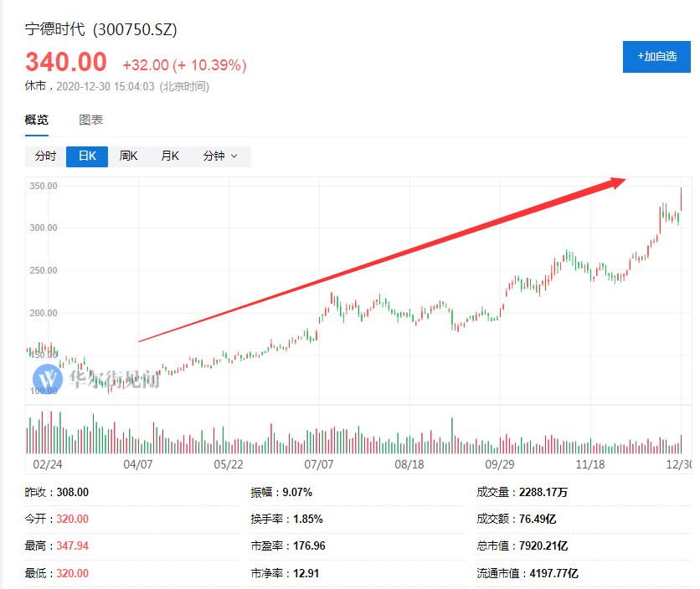Switch to 周K weekly candlestick view
700x589 pixels.
(x=129, y=156)
